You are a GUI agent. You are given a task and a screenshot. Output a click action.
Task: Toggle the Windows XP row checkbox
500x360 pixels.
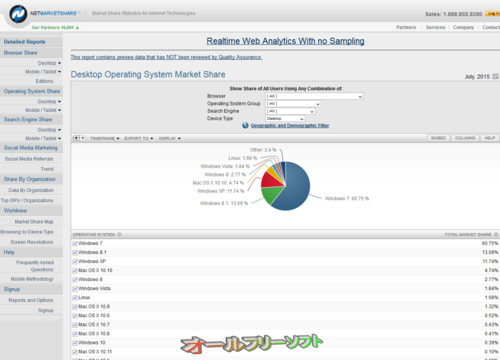75,262
